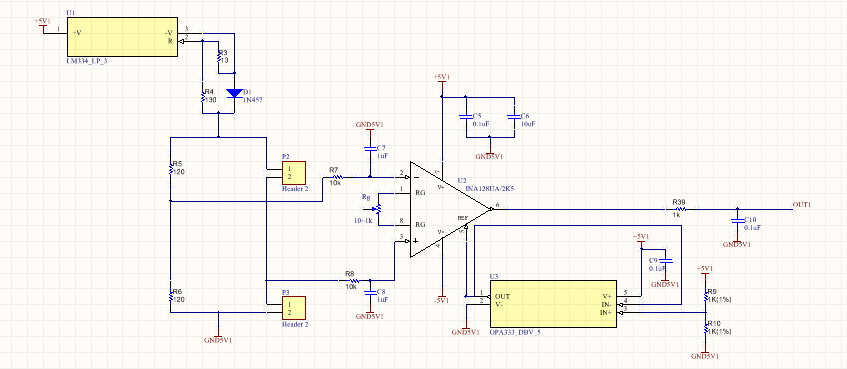The width and height of the screenshot is (847, 369).
Task: Select resistor R9 1K(1%)
Action: (x=705, y=296)
